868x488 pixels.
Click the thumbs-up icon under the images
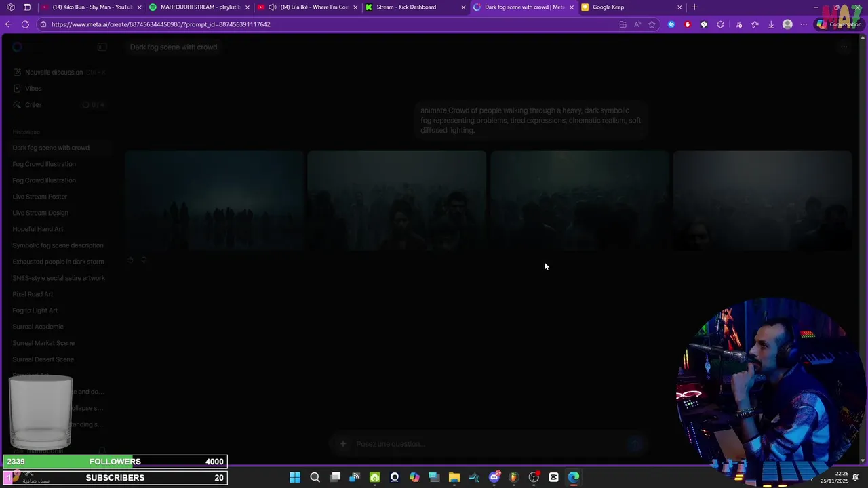[x=131, y=260]
